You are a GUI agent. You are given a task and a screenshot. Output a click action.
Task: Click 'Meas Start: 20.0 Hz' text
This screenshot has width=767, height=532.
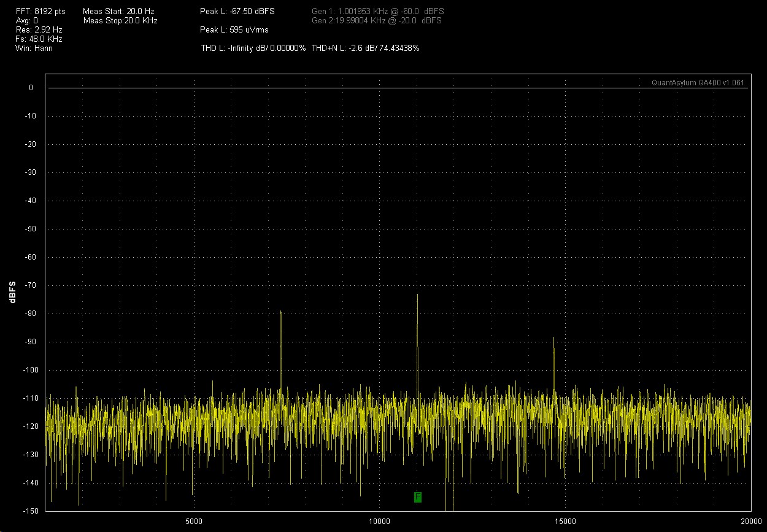(118, 12)
